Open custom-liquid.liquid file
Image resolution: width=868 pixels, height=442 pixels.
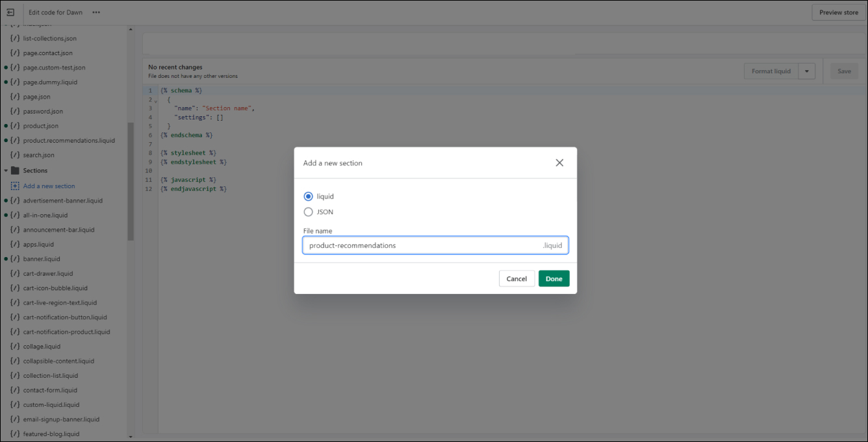coord(51,405)
